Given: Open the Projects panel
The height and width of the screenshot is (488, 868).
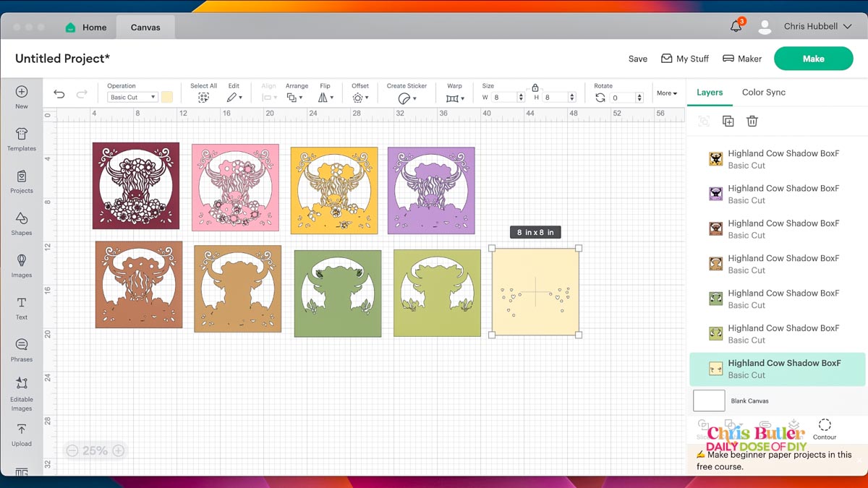Looking at the screenshot, I should click(x=22, y=181).
